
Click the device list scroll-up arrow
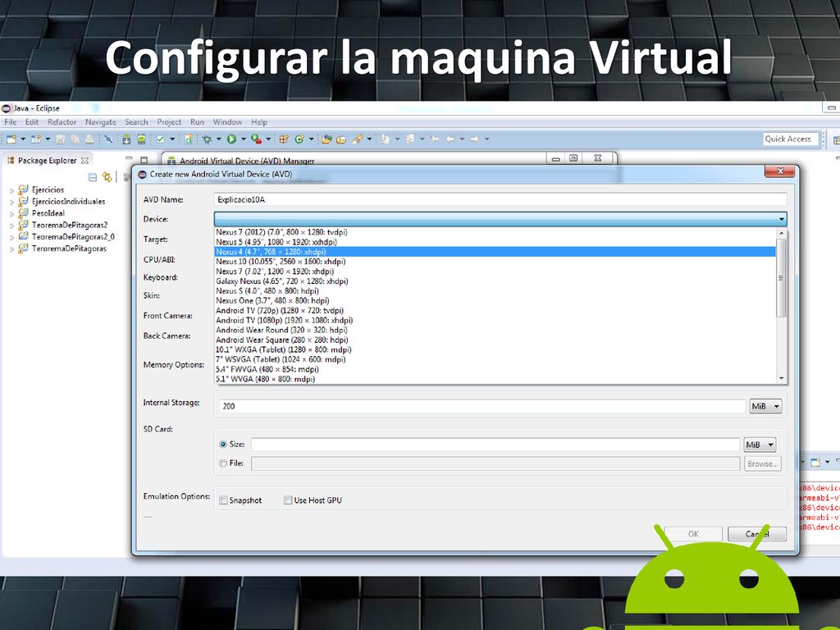click(781, 233)
